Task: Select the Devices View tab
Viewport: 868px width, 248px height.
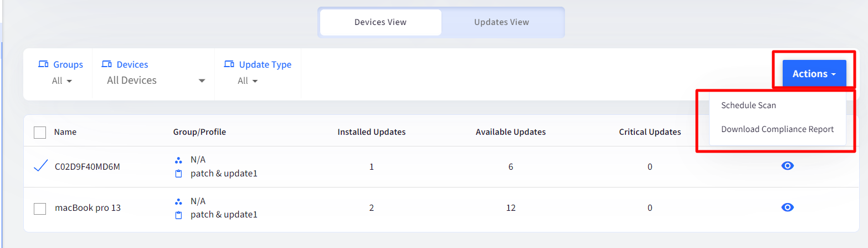Action: coord(381,22)
